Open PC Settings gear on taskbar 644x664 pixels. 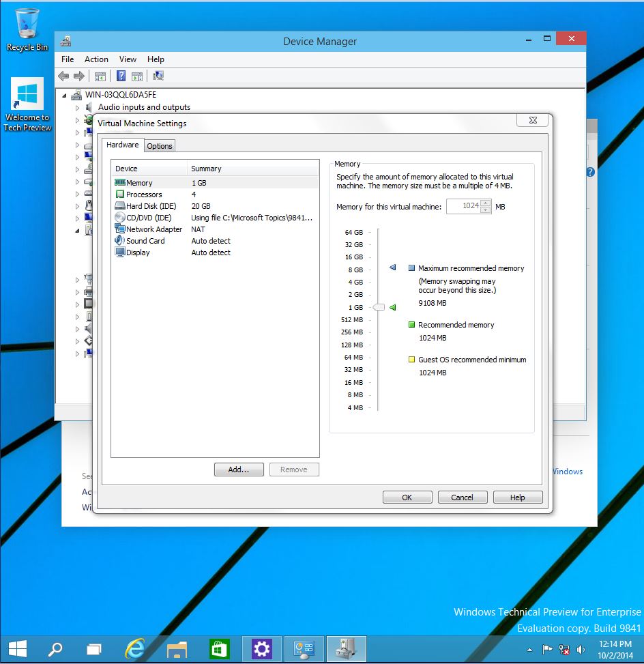(x=262, y=649)
